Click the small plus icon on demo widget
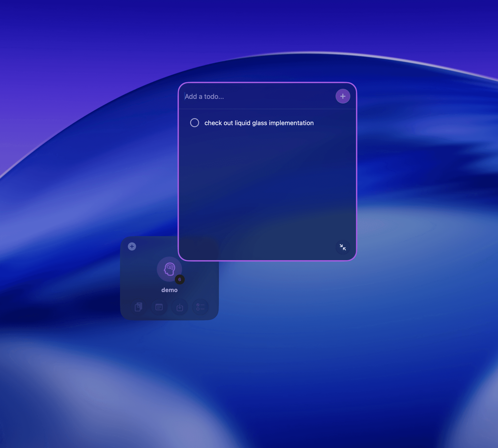 (132, 246)
